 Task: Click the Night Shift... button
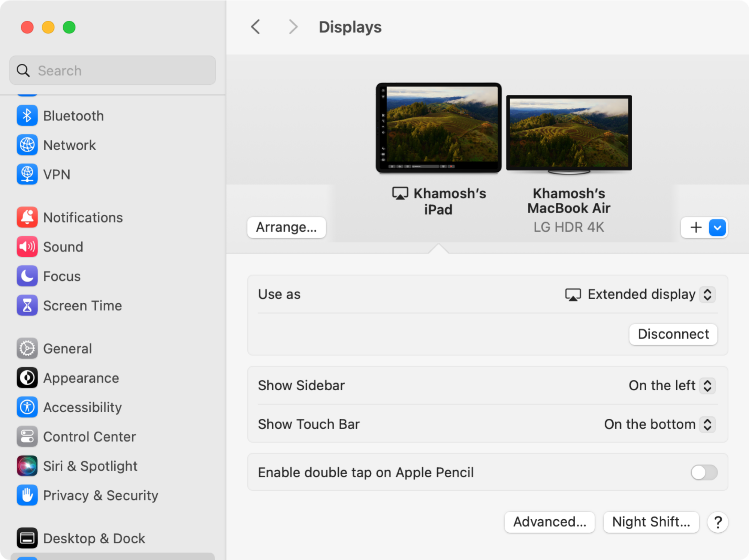[x=651, y=522]
